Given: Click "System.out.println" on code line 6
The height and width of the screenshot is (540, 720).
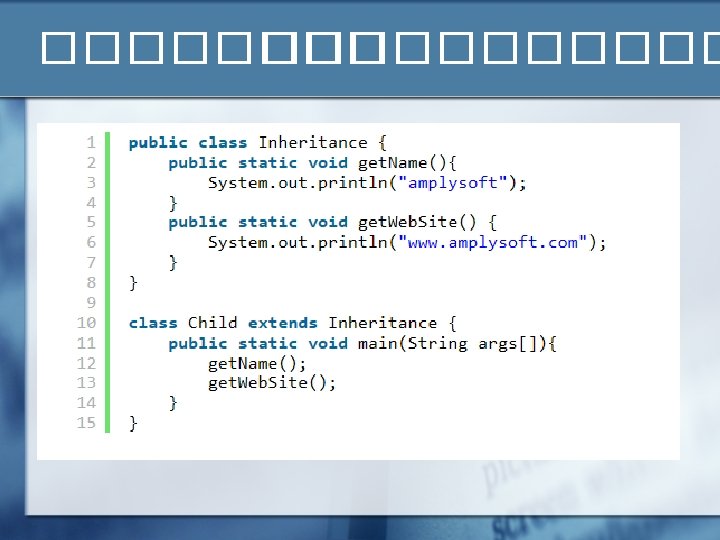Looking at the screenshot, I should [298, 242].
